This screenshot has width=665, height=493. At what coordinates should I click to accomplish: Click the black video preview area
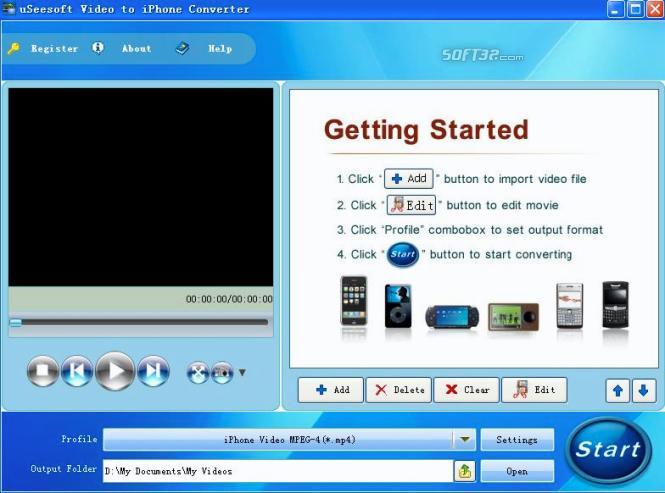pyautogui.click(x=141, y=187)
